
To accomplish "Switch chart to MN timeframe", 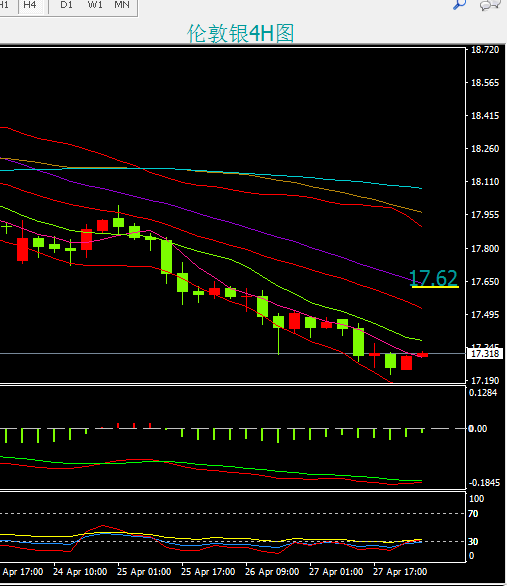I will [x=122, y=5].
